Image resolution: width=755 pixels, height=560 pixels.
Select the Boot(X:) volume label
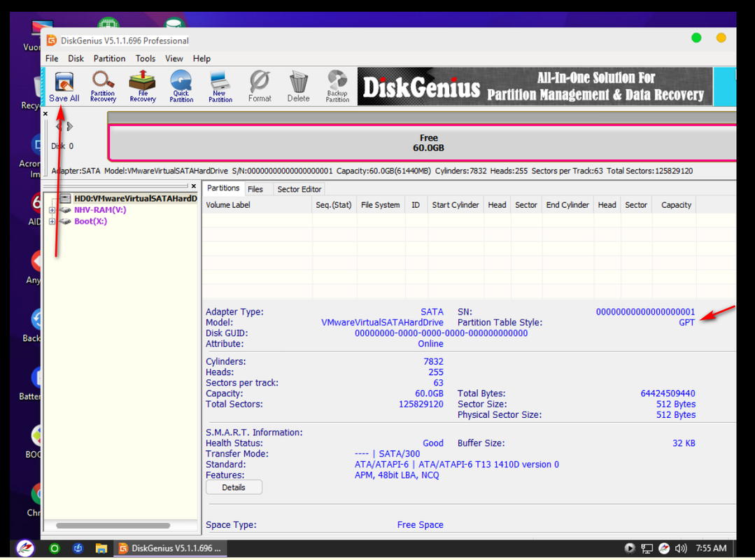(90, 221)
